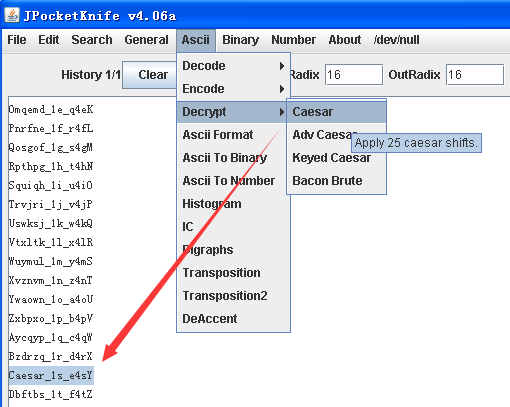Select Ascii To Number entry
510x407 pixels.
[233, 181]
